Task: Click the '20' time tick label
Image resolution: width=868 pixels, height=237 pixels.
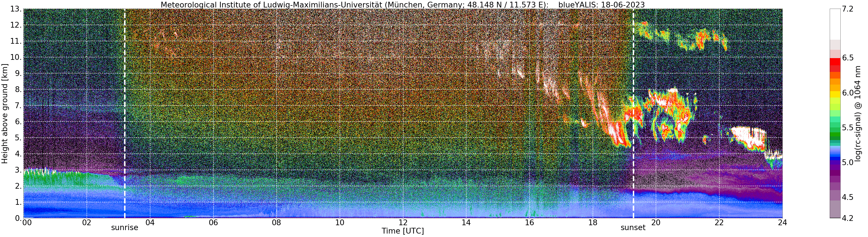Action: [x=656, y=223]
